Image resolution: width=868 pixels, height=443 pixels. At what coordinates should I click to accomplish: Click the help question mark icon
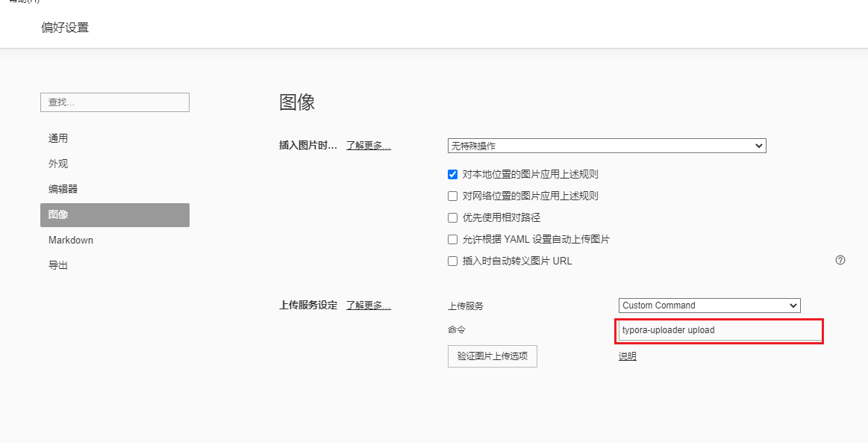tap(840, 260)
